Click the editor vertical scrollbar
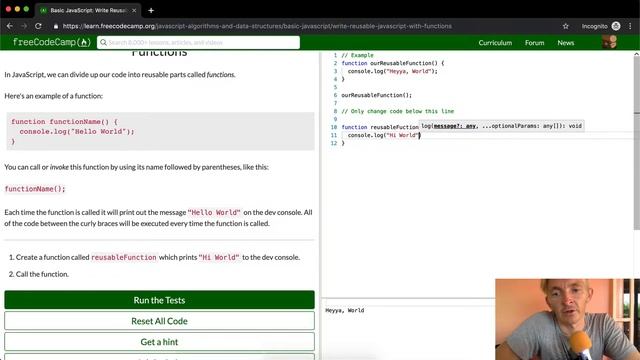Image resolution: width=640 pixels, height=360 pixels. tap(636, 143)
